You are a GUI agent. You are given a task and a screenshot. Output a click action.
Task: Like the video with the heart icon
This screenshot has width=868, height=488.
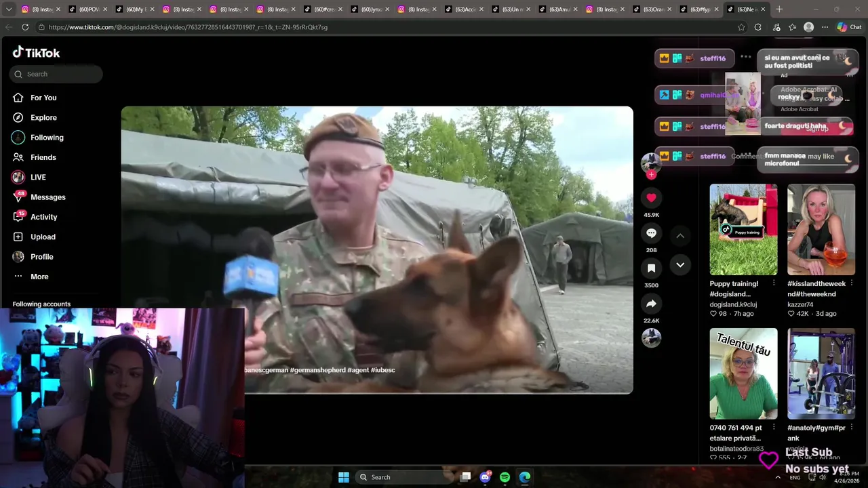[651, 198]
